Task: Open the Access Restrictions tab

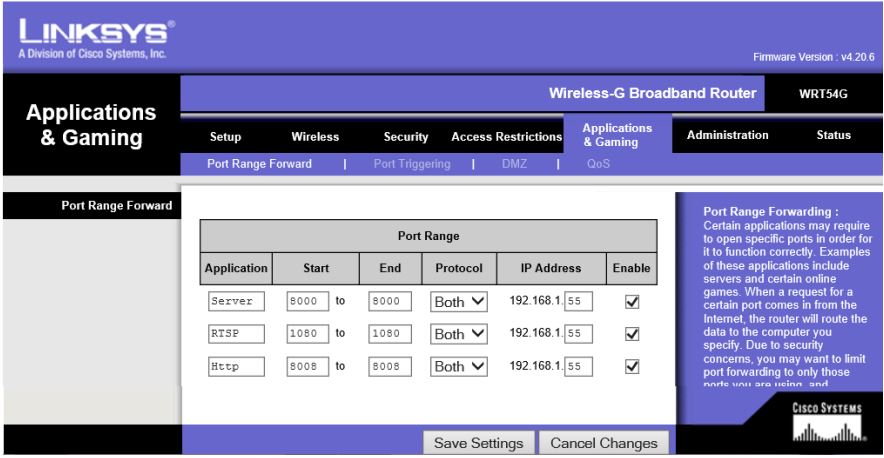Action: click(x=506, y=136)
